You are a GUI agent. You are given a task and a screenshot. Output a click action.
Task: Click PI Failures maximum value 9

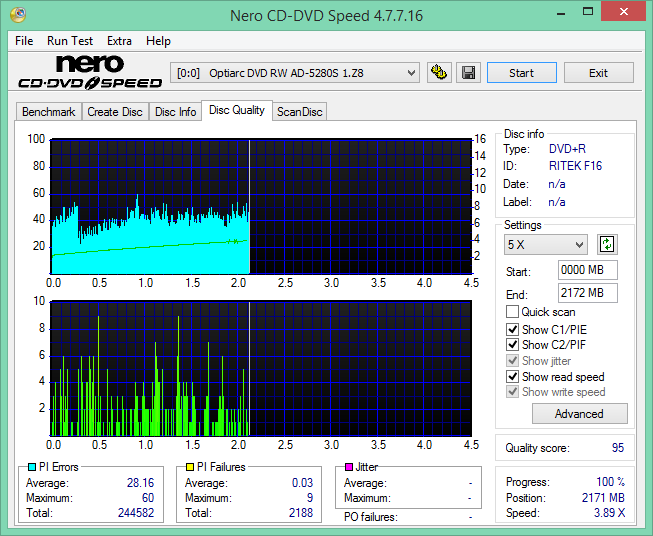pyautogui.click(x=310, y=498)
